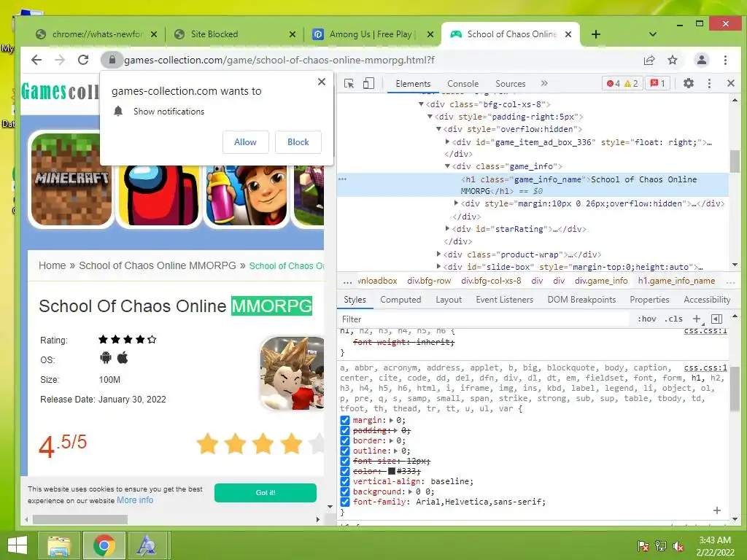This screenshot has width=747, height=560.
Task: Close the DevTools panel
Action: coord(731,83)
